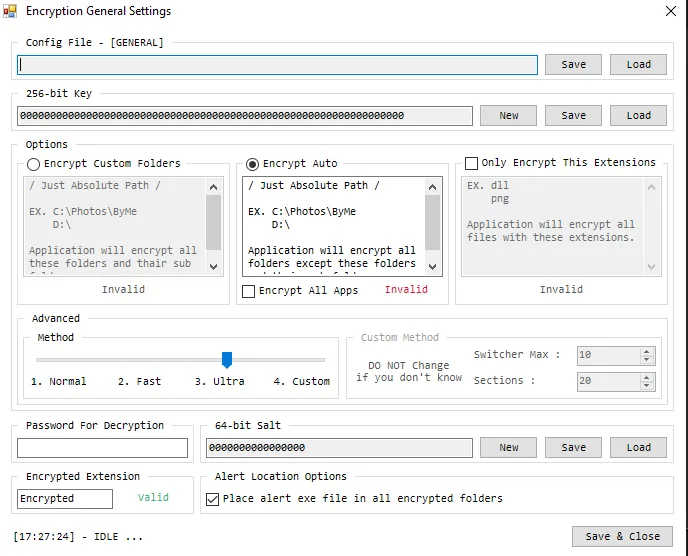Click the Invalid label under extensions list

tap(561, 290)
